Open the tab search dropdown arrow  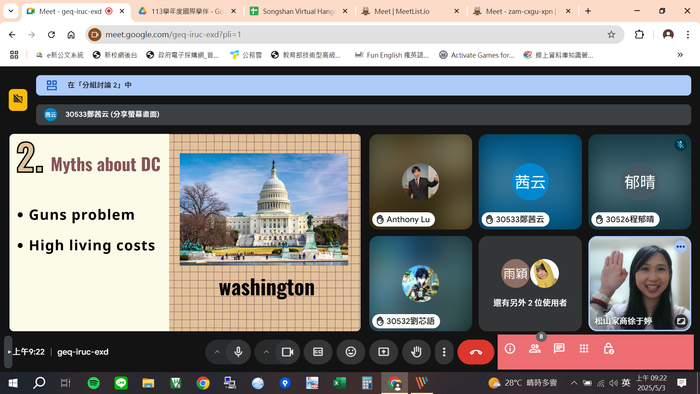pyautogui.click(x=11, y=11)
